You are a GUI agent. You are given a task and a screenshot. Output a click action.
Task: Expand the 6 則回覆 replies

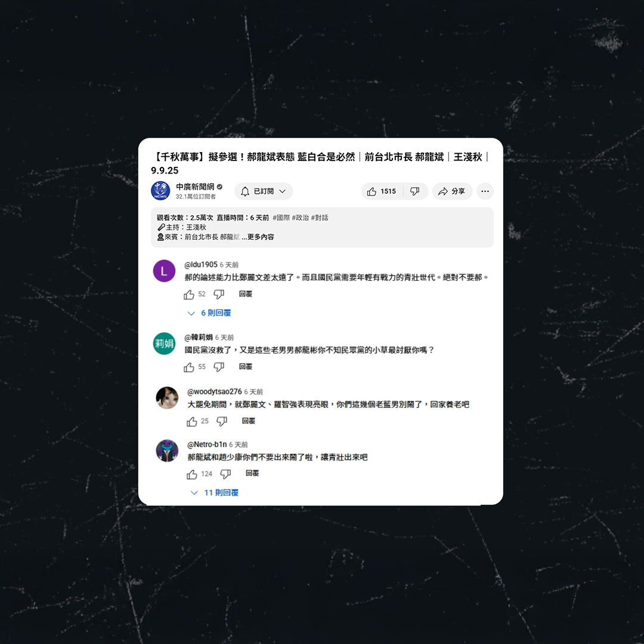[209, 313]
